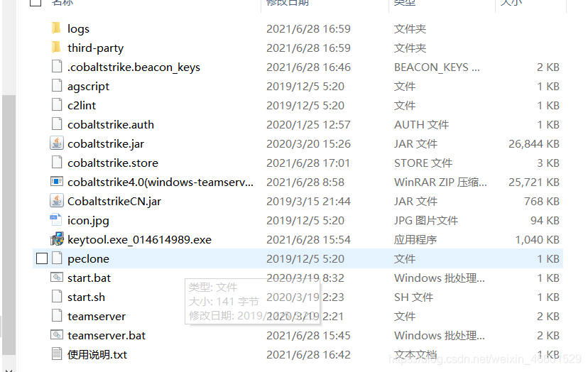Click the 25,721 KB size value
This screenshot has width=588, height=372.
(x=534, y=182)
